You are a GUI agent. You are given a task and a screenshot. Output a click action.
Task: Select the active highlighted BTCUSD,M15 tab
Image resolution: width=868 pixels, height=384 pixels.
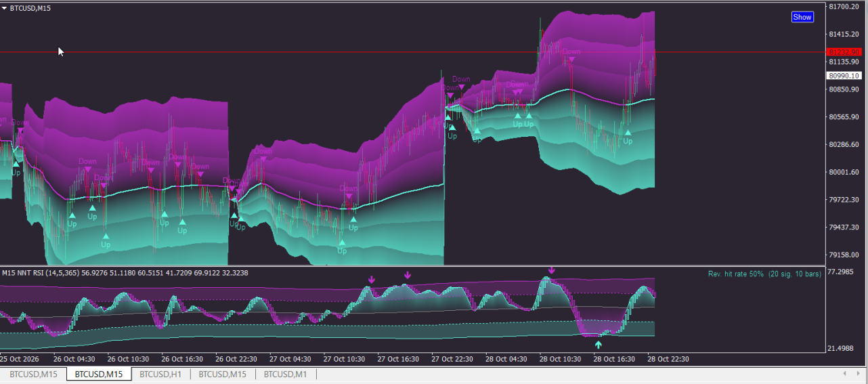click(99, 374)
